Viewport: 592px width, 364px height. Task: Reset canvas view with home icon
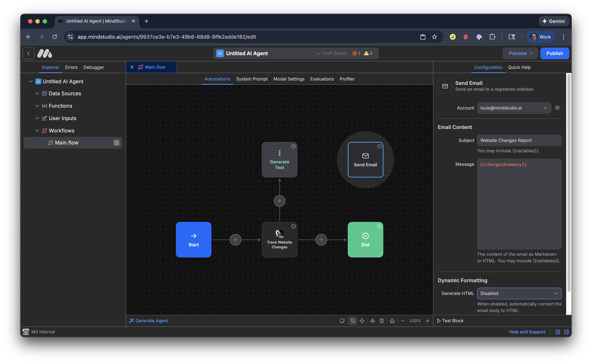(392, 321)
